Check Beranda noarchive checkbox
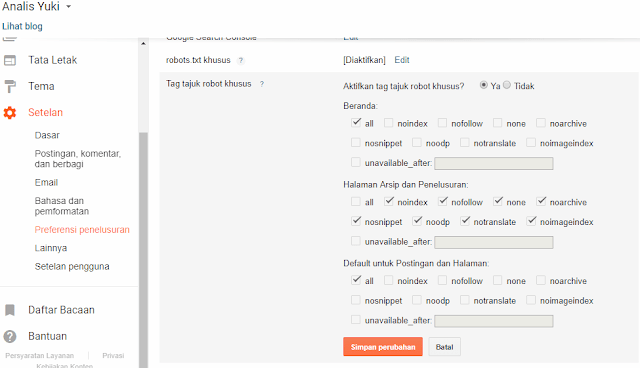Screen dimensions: 640x368 (541, 123)
